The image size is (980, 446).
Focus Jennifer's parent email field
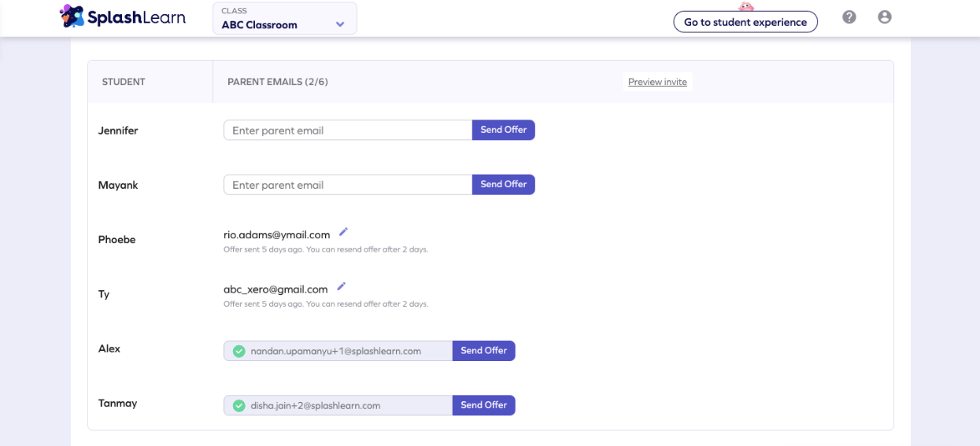click(x=348, y=131)
